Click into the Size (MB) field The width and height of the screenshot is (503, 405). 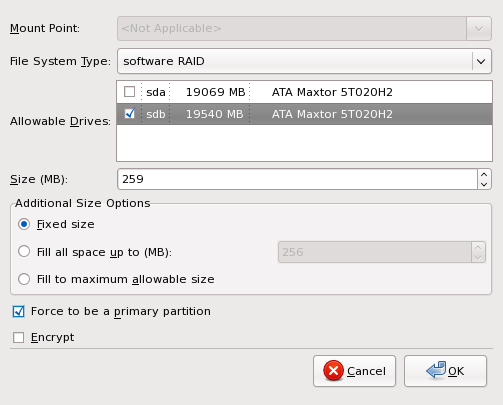pos(297,179)
